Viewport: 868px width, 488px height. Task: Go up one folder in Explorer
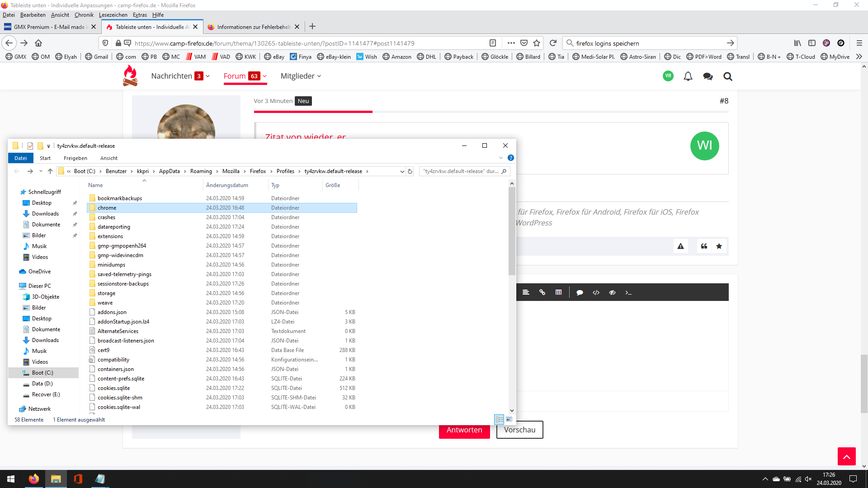(x=50, y=171)
